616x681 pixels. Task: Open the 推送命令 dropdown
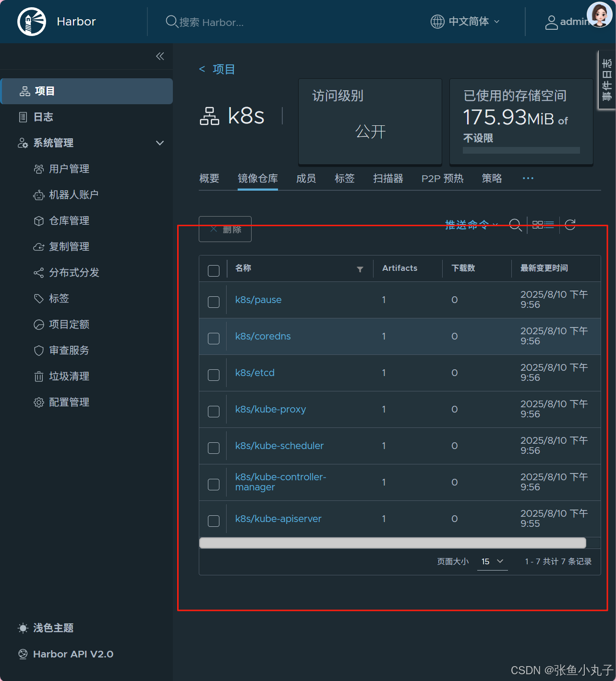click(471, 225)
